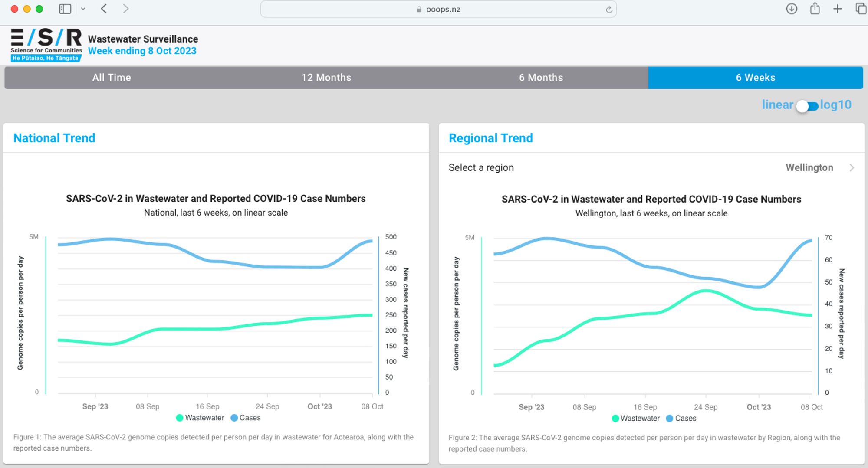Screen dimensions: 868x468
Task: Toggle Cases series in Regional Trend legend
Action: point(681,419)
